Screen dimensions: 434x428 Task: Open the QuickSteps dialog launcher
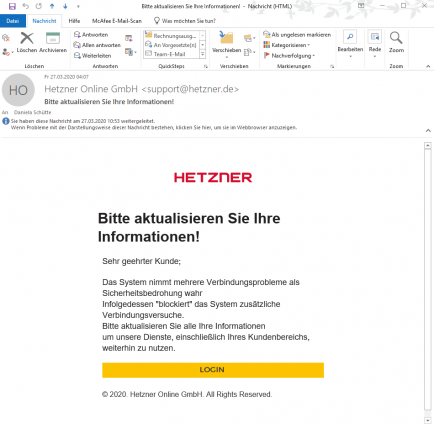click(x=206, y=66)
